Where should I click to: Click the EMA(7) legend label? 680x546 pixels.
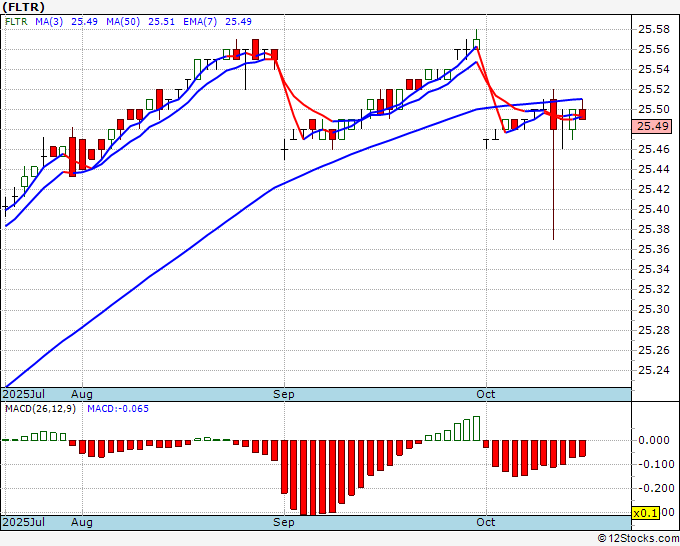200,22
